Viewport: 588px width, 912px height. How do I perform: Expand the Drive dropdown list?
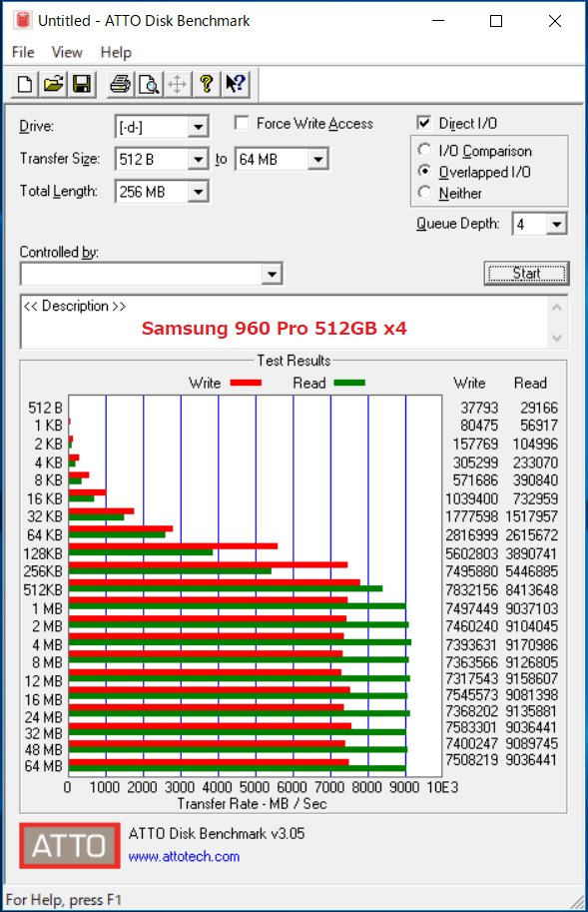click(198, 127)
